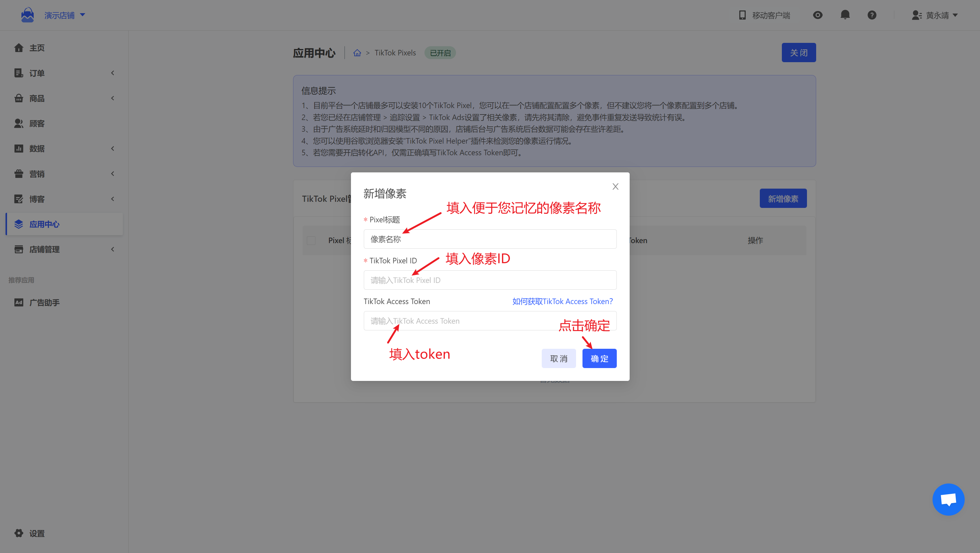Click the Ad icon beside 广告助手
The width and height of the screenshot is (980, 553).
[19, 302]
